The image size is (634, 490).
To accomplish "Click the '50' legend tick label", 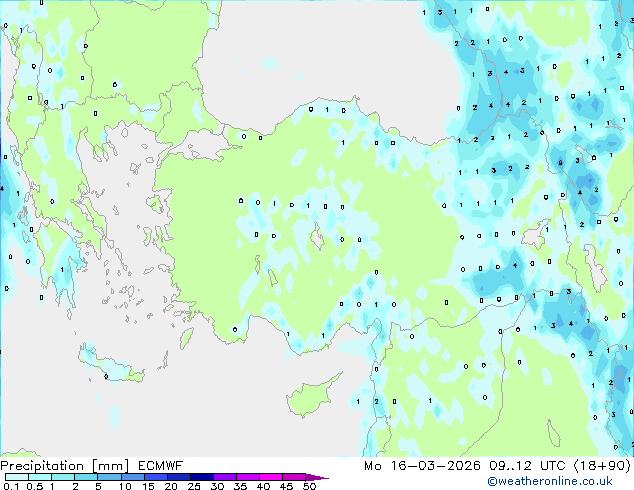I will point(309,486).
